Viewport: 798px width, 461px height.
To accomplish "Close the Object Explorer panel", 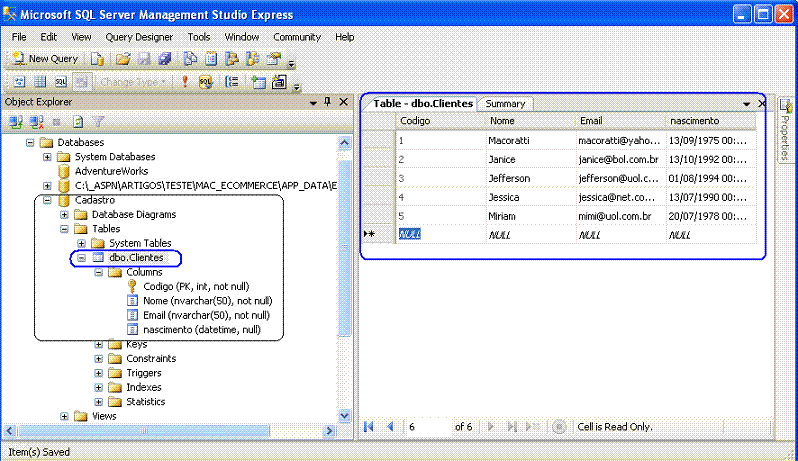I will (344, 102).
